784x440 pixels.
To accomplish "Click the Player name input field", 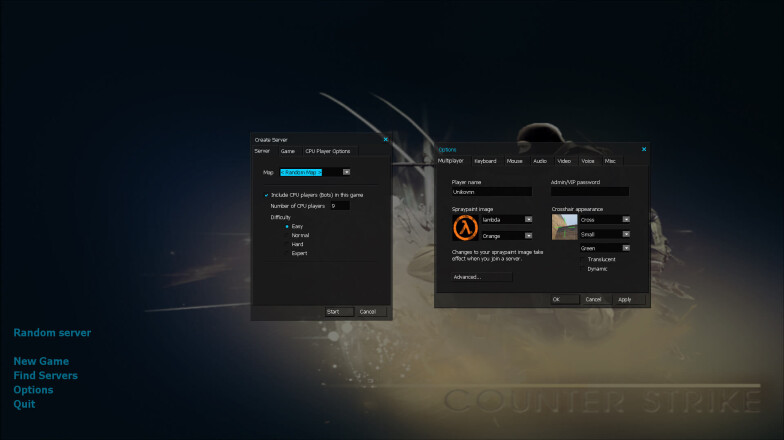I will point(492,192).
